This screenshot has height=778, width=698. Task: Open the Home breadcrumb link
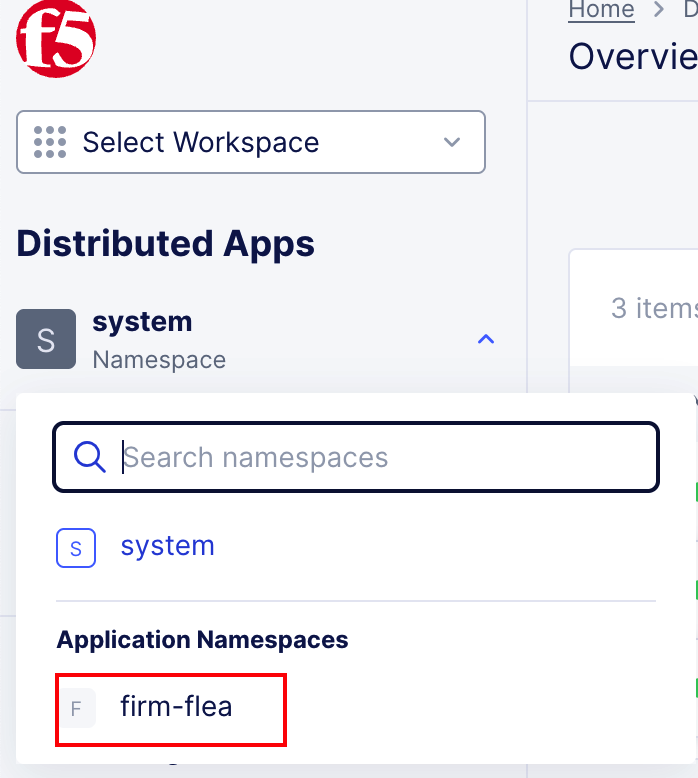[601, 10]
